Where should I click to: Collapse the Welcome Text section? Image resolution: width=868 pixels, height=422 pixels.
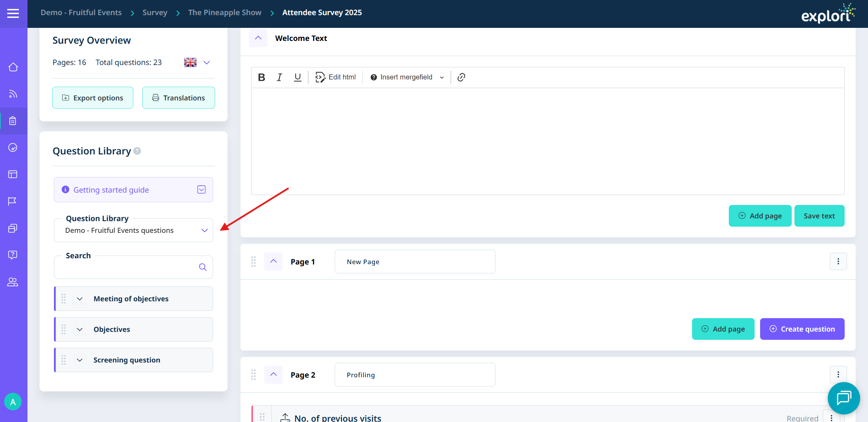click(258, 38)
